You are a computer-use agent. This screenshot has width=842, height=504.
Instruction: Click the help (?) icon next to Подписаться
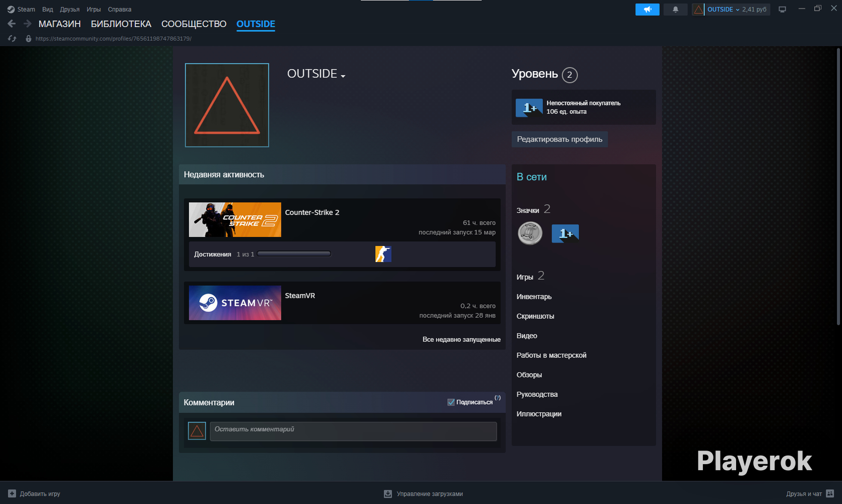coord(498,398)
